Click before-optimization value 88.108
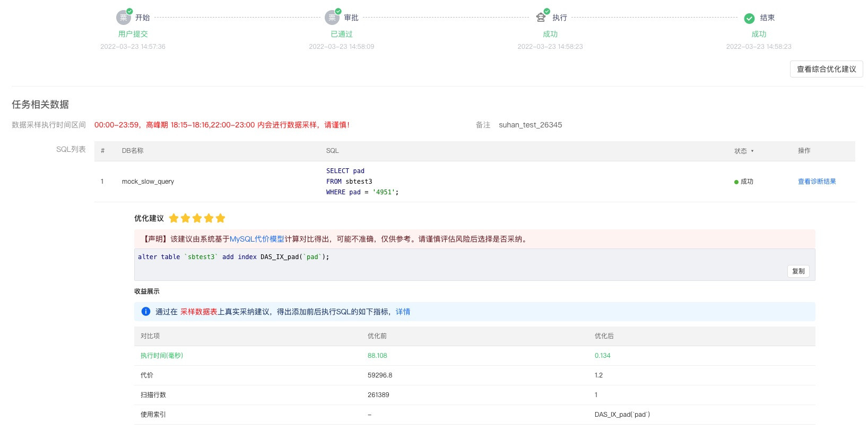The height and width of the screenshot is (438, 868). pyautogui.click(x=377, y=356)
